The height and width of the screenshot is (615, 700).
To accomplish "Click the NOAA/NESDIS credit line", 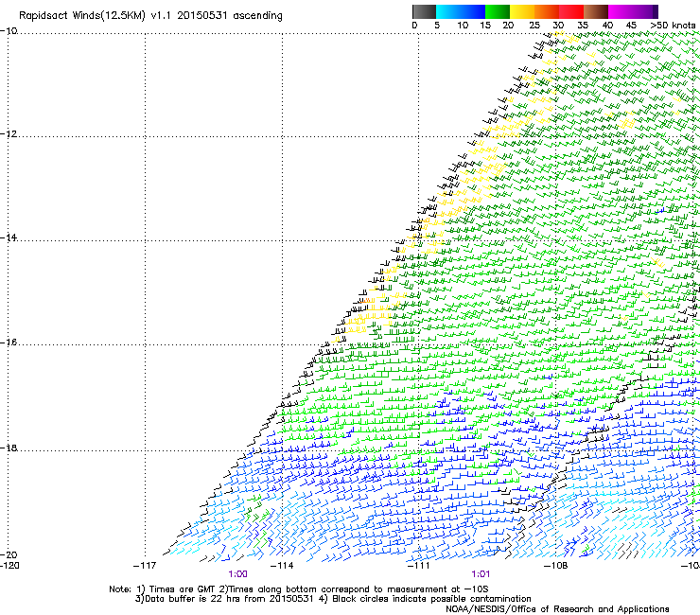I will pyautogui.click(x=557, y=609).
